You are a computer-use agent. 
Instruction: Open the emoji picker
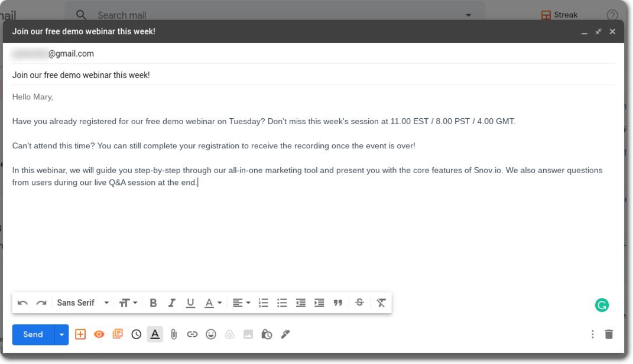(x=211, y=334)
